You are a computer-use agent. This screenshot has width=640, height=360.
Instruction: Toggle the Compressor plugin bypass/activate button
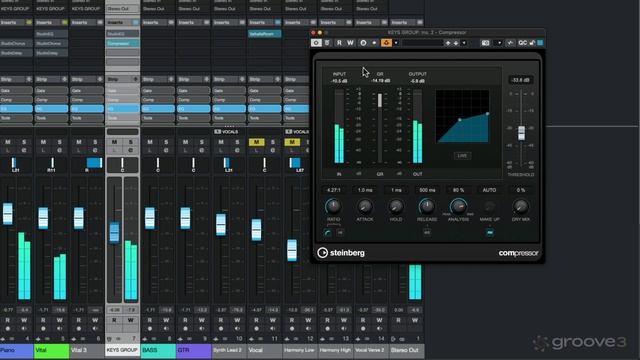pyautogui.click(x=316, y=43)
